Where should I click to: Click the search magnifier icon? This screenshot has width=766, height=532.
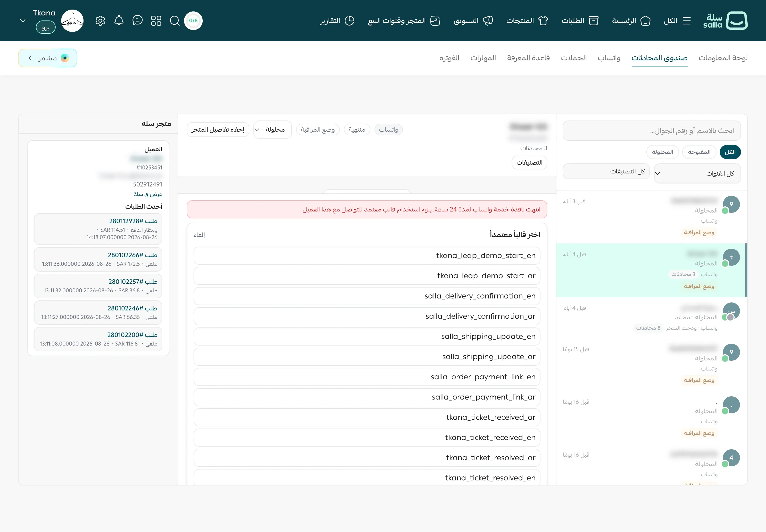(x=175, y=21)
